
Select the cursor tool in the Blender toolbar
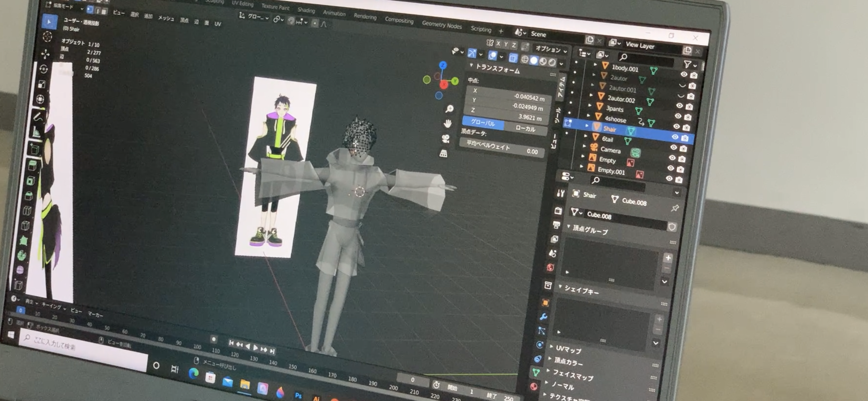[47, 37]
